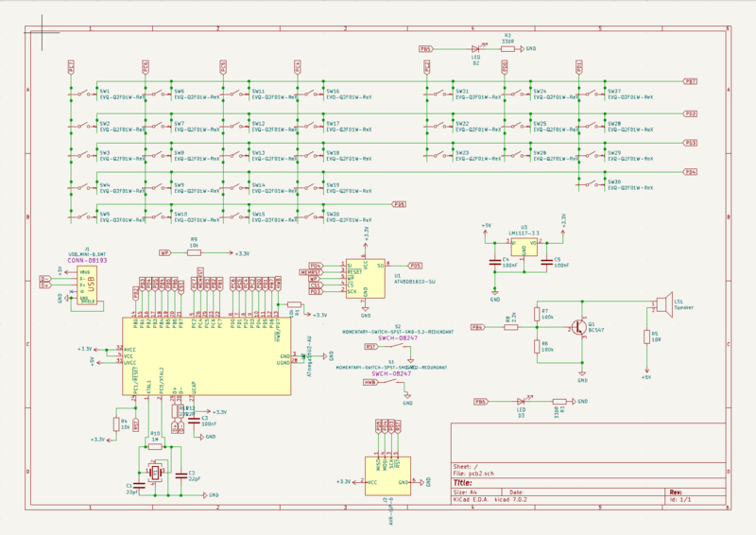Click the PD5 label next to U1

tap(414, 266)
